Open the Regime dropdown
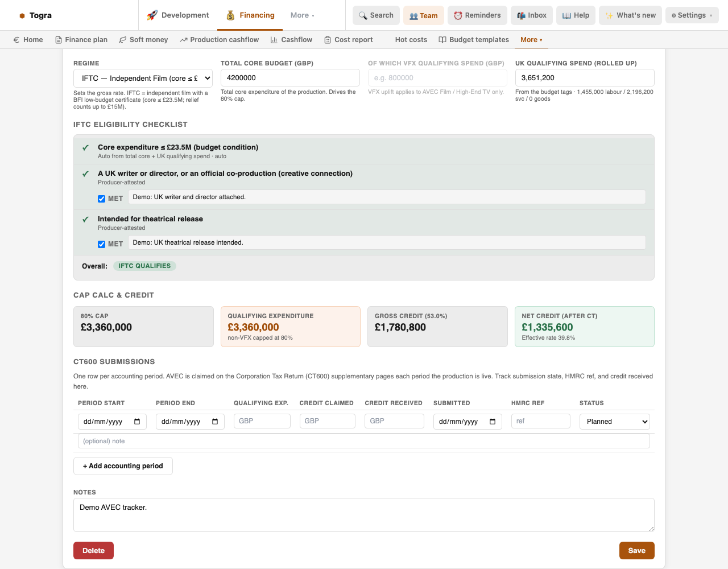The width and height of the screenshot is (728, 569). 143,79
